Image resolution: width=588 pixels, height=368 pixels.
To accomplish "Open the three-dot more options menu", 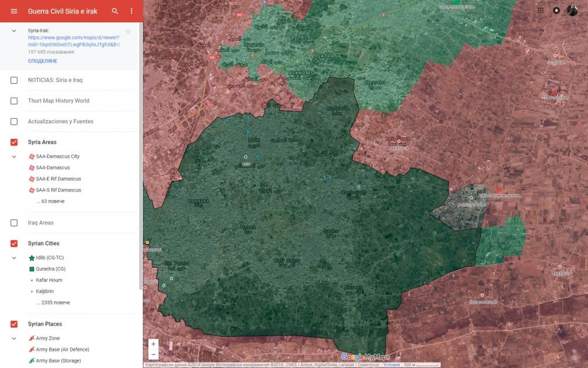I will click(131, 11).
